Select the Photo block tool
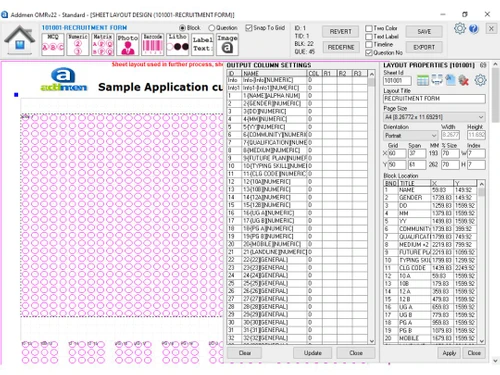 tap(128, 44)
